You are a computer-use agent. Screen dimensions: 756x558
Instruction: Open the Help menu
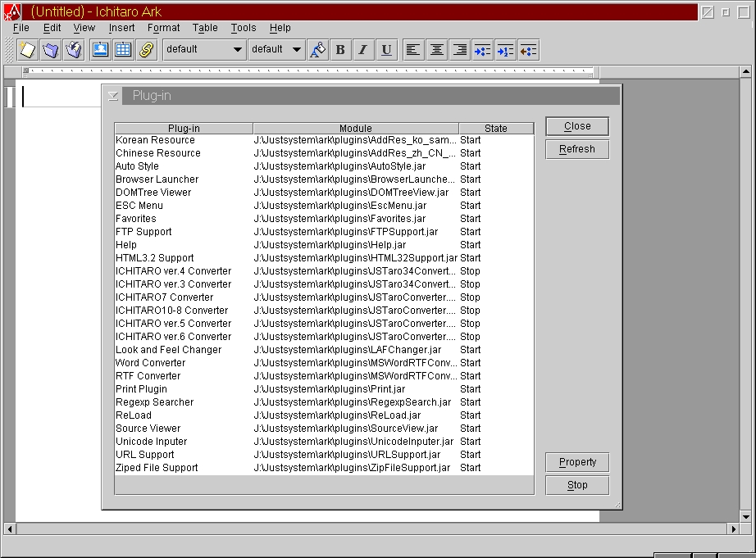click(x=280, y=28)
